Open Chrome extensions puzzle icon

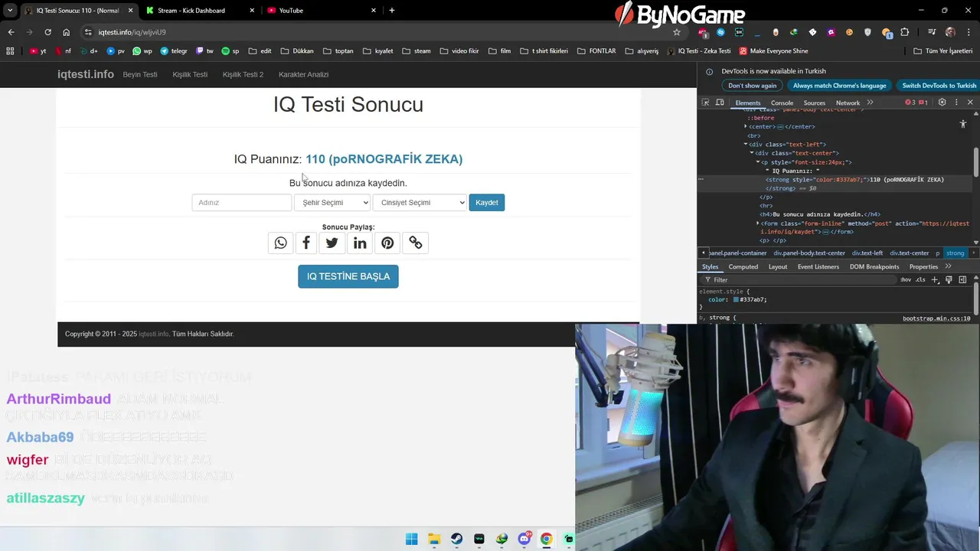tap(905, 32)
